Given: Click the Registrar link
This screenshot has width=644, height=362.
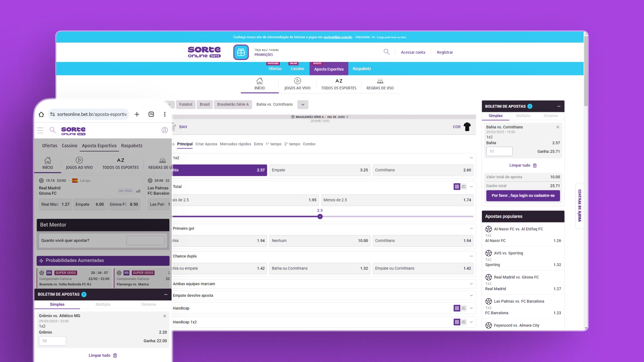Looking at the screenshot, I should 444,52.
